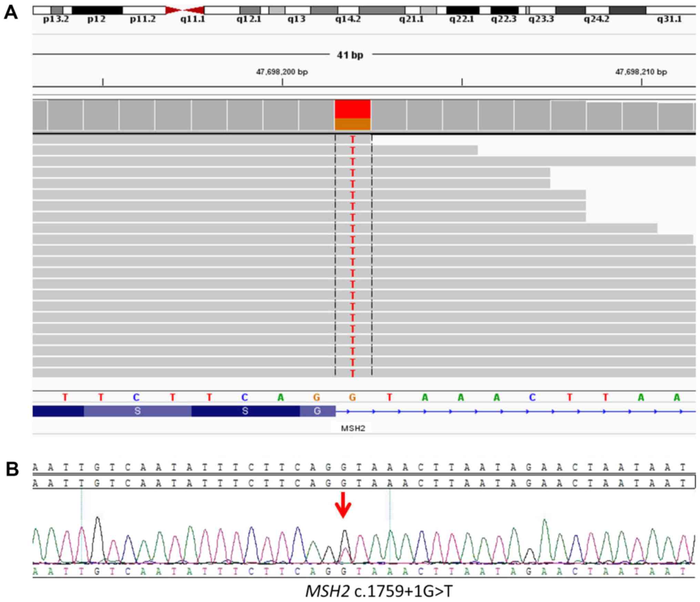
Task: Click the red centromere marker on ideogram
Action: pyautogui.click(x=185, y=10)
